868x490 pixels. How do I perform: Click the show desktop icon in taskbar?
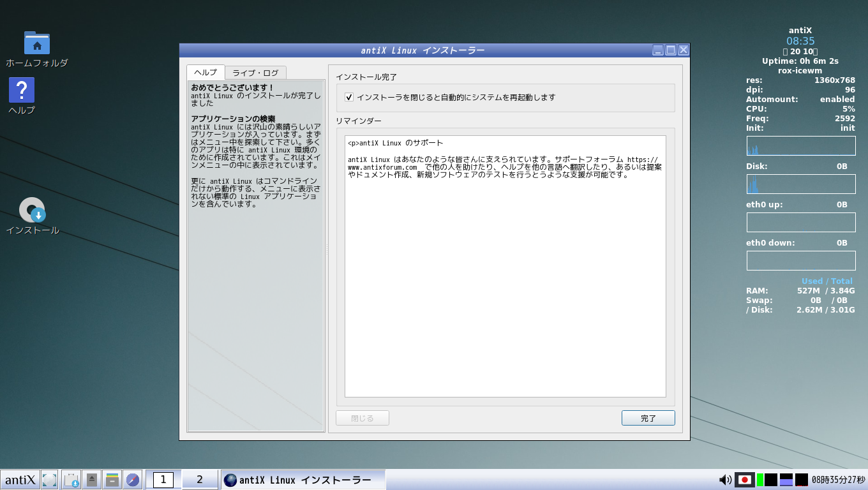coord(49,480)
